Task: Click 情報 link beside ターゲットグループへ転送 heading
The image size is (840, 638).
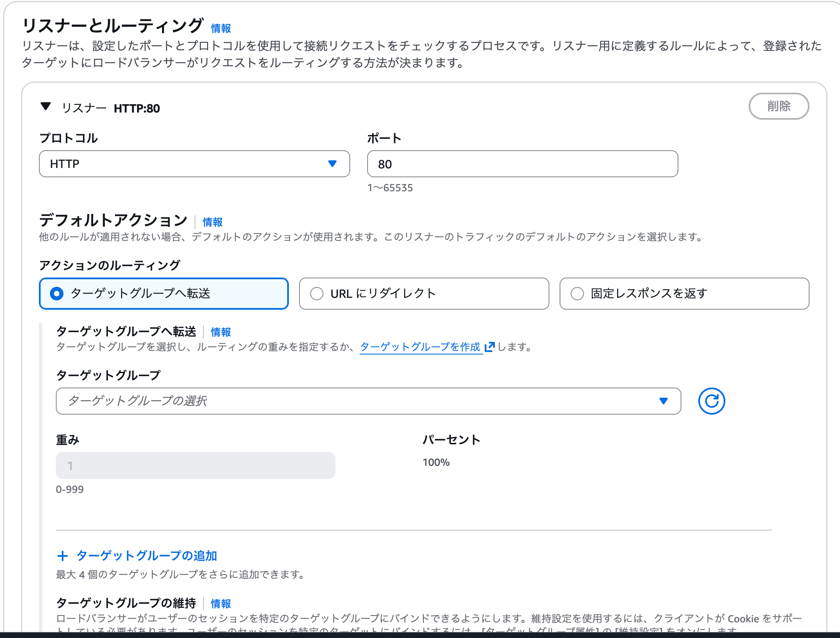Action: coord(221,332)
